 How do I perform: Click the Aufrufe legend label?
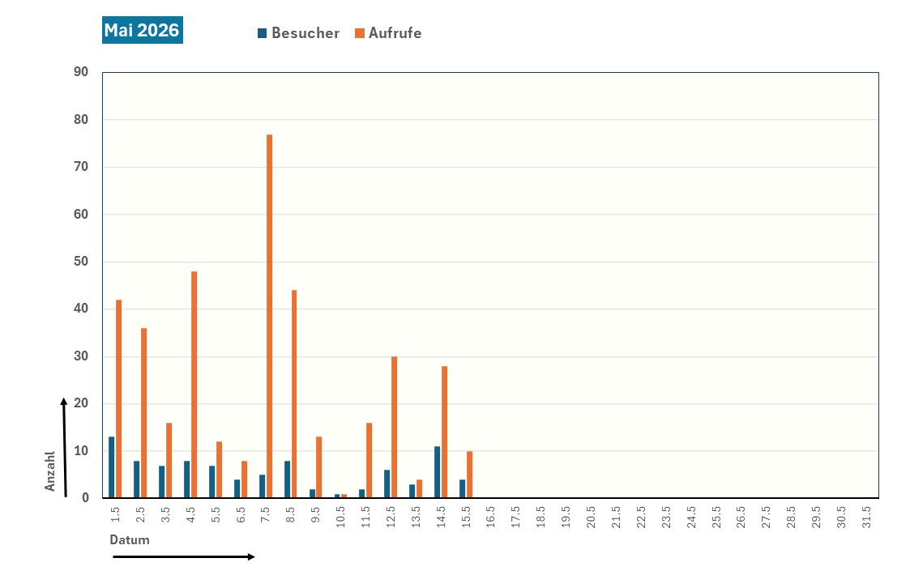pyautogui.click(x=395, y=33)
